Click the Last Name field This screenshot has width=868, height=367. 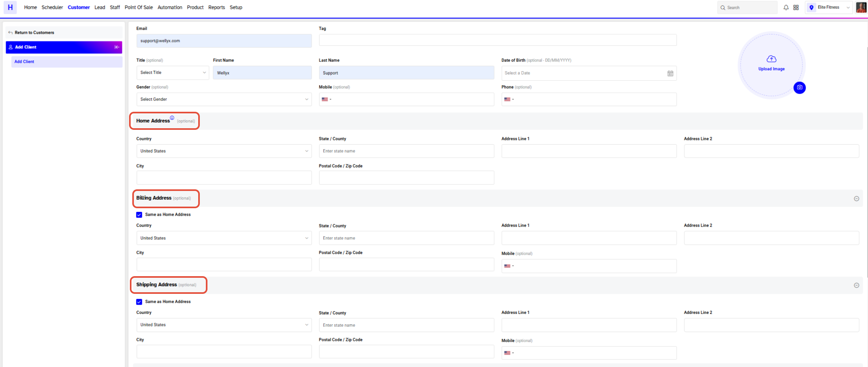point(406,73)
